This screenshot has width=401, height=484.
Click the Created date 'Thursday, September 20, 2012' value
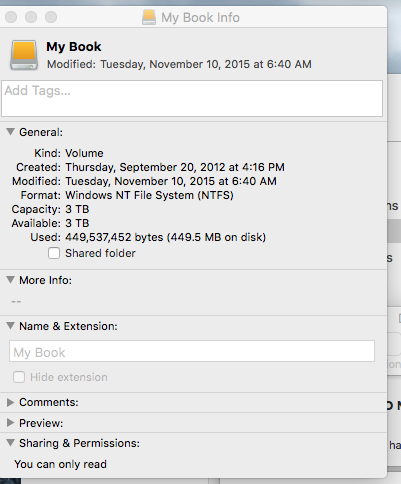(x=175, y=167)
